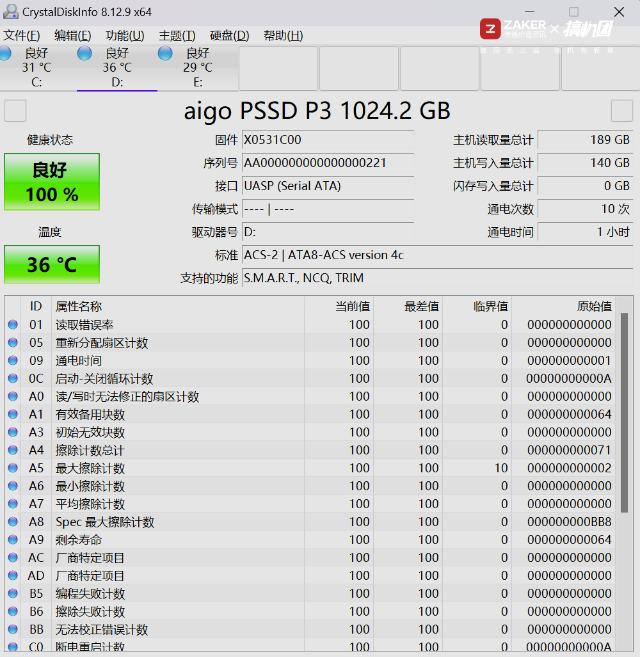Select drive D: tab at 36 °C
This screenshot has width=640, height=657.
tap(117, 67)
